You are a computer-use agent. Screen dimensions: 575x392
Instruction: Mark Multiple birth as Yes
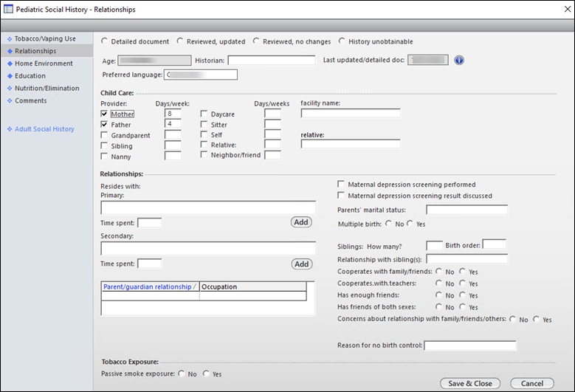(x=410, y=224)
